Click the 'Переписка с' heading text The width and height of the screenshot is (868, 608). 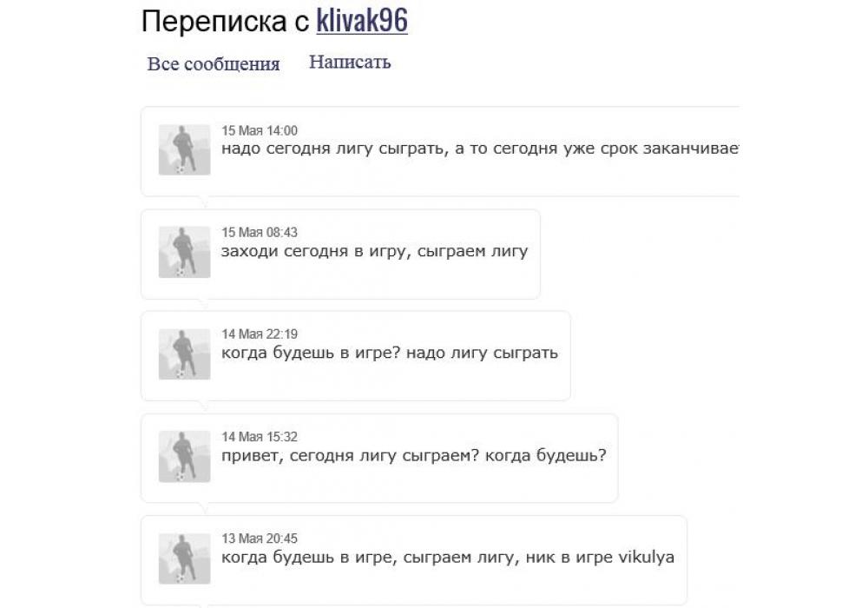pyautogui.click(x=226, y=23)
